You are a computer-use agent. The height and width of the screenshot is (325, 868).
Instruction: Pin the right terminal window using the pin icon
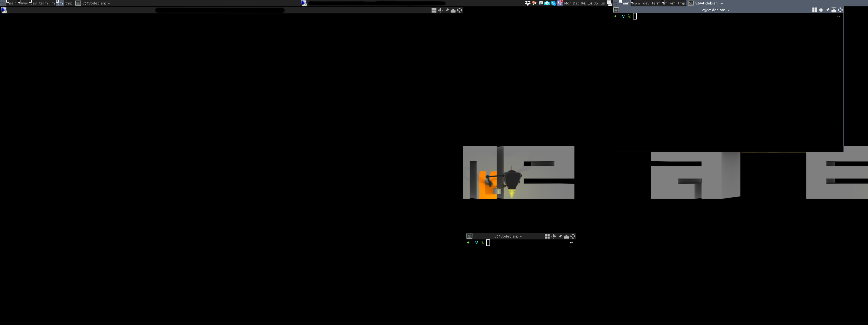coord(828,10)
